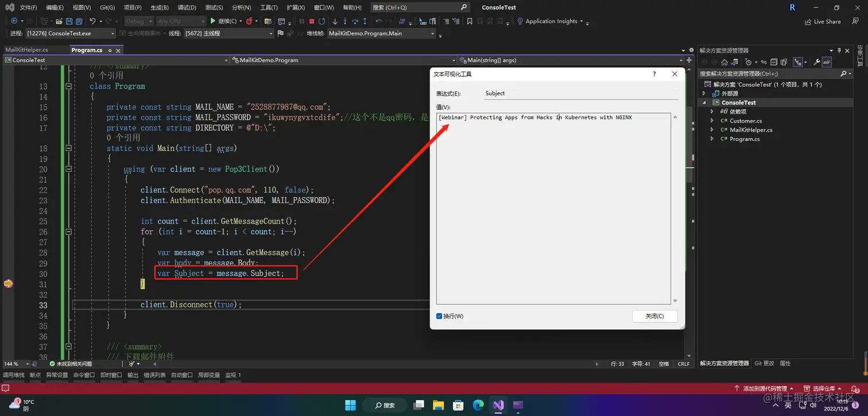The image size is (868, 416).
Task: Expand the Customer.cs node
Action: pos(712,121)
